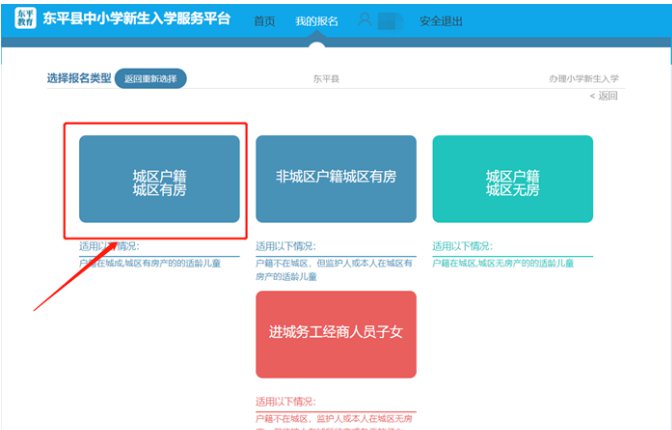Go to the 首页 menu item
Image resolution: width=672 pixels, height=430 pixels.
265,21
